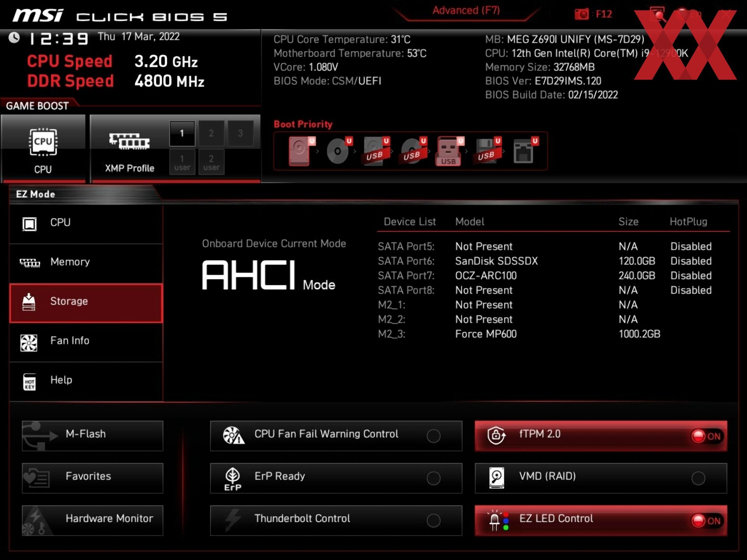Open M-Flash utility
This screenshot has width=747, height=560.
[x=93, y=436]
